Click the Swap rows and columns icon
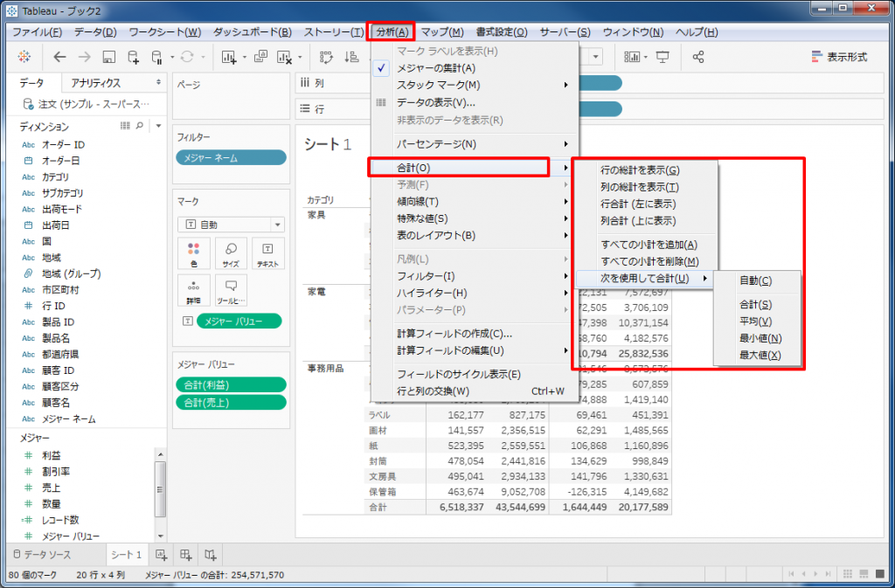 (327, 57)
